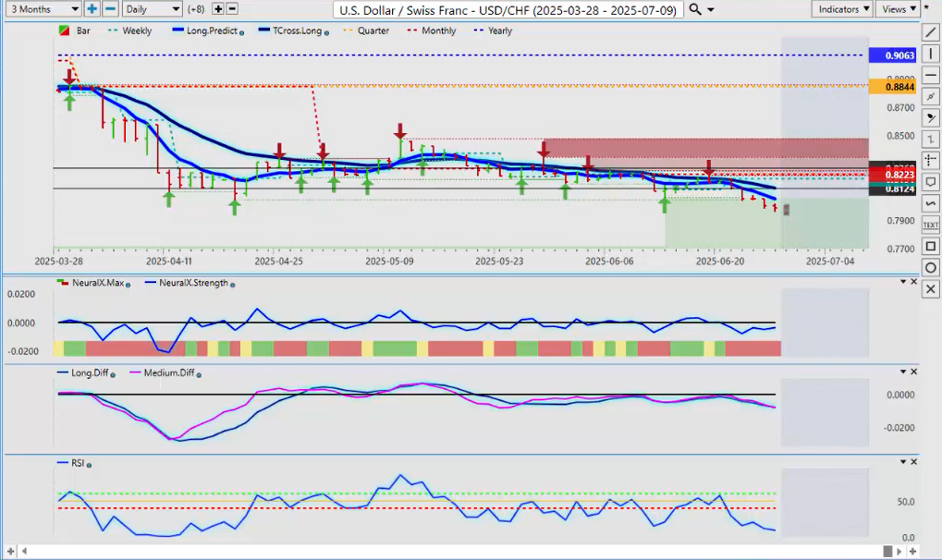
Task: Select the rectangle drawing tool
Action: 930,247
